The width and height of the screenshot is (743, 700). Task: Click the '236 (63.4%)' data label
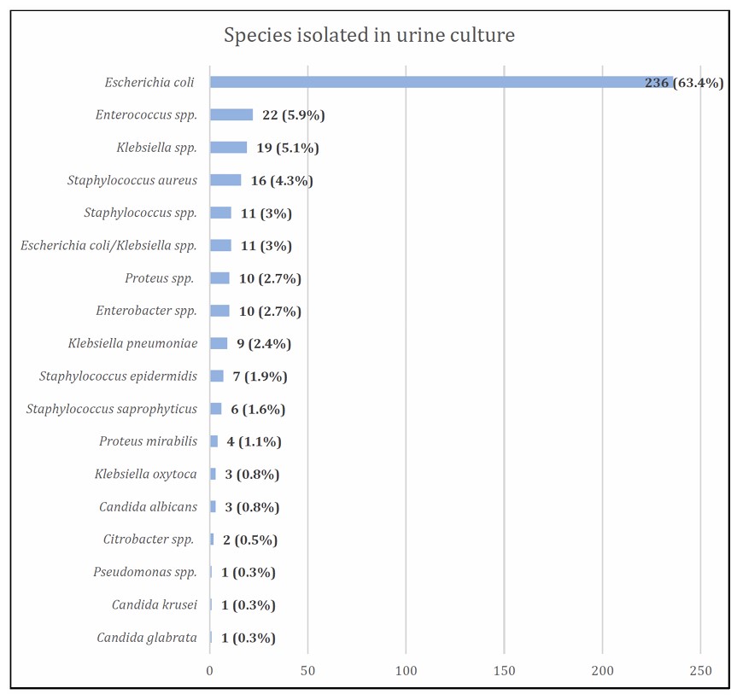pyautogui.click(x=684, y=83)
